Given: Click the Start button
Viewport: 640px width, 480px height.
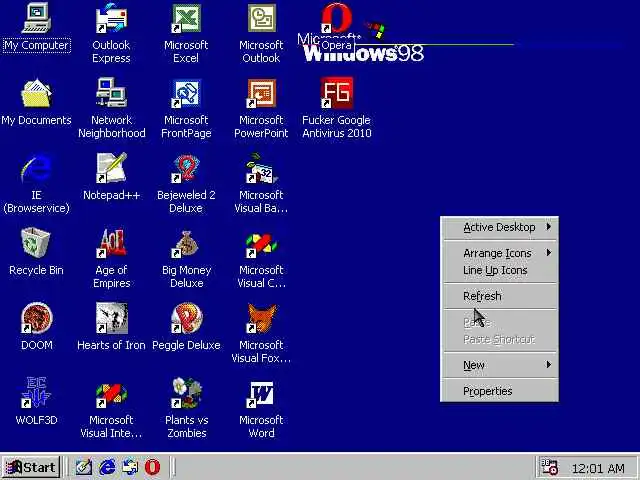Looking at the screenshot, I should pos(31,467).
